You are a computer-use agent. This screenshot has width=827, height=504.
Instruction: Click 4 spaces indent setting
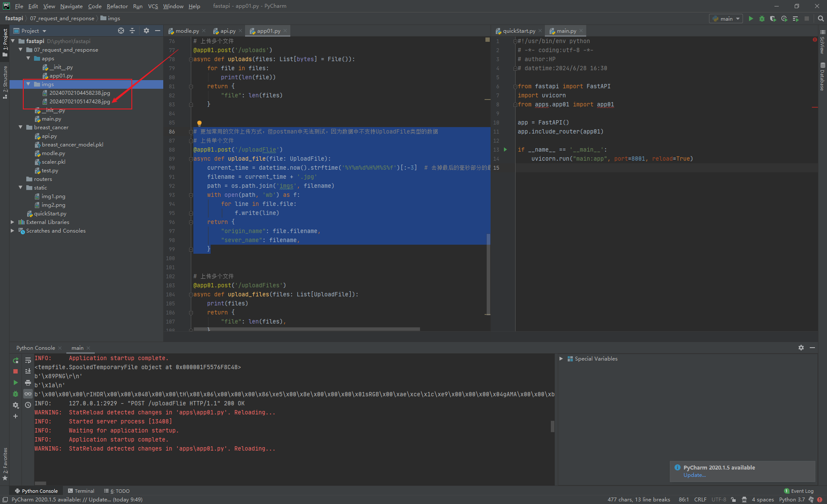(763, 499)
